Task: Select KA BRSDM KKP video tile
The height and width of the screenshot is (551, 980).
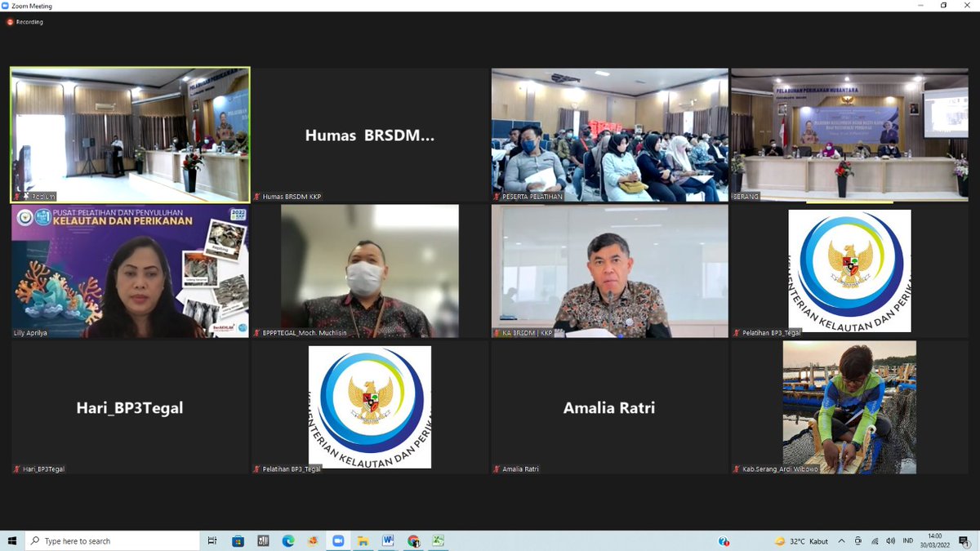Action: 610,271
